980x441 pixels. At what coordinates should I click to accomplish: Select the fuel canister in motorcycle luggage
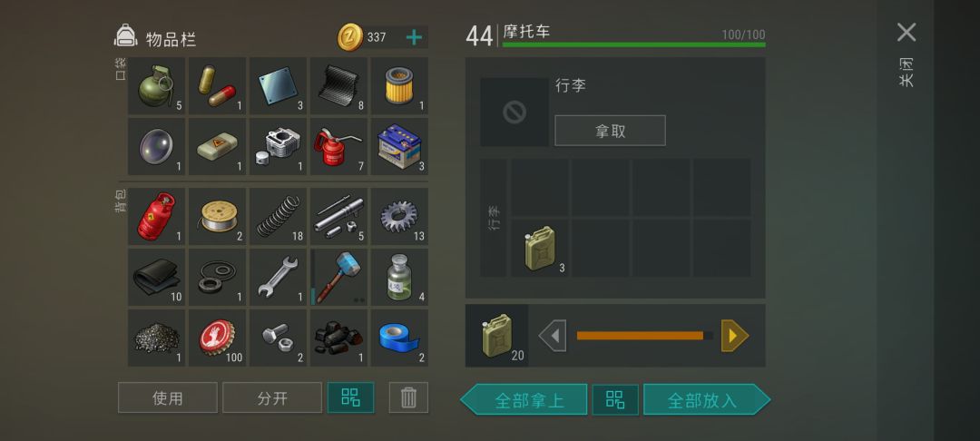point(540,248)
